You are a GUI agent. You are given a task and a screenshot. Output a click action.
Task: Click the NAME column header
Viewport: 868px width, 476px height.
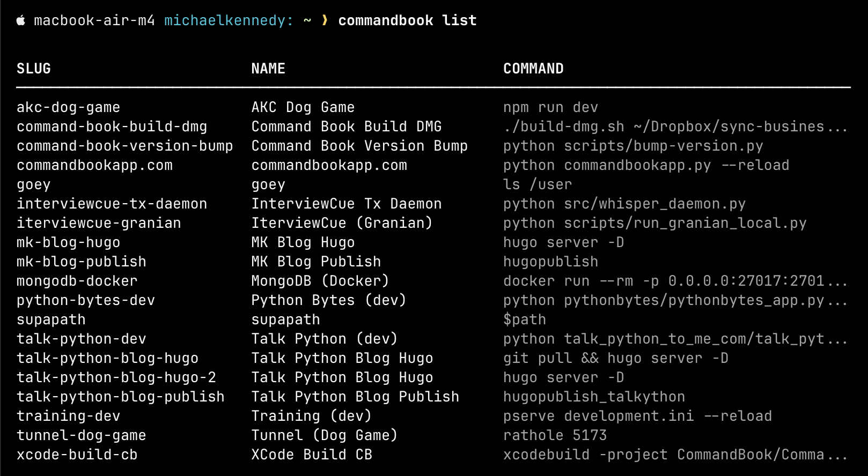coord(268,69)
